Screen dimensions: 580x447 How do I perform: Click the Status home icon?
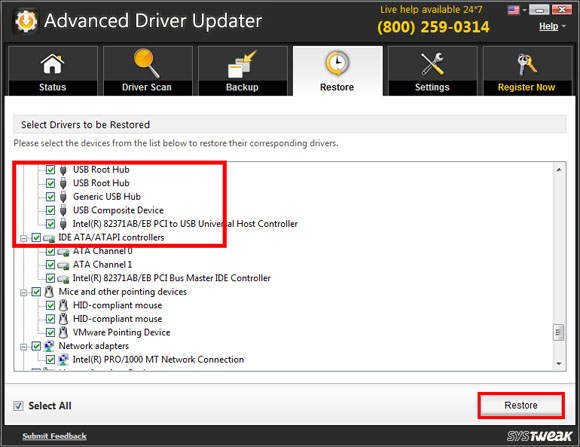click(52, 64)
